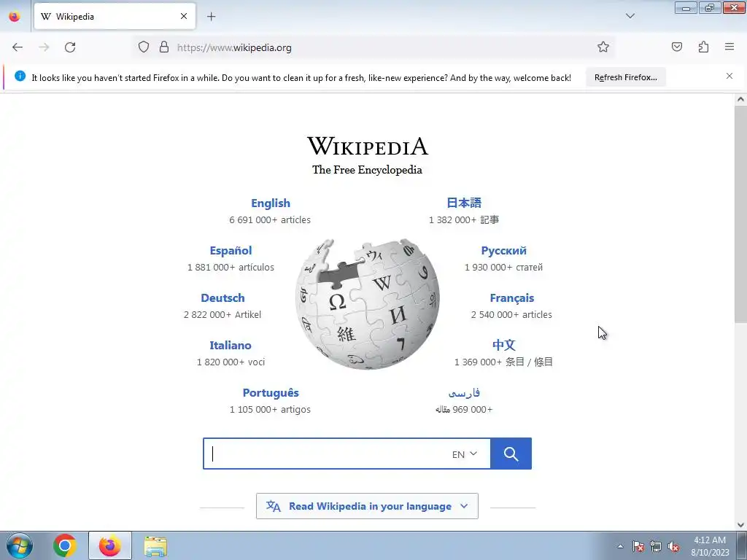Open a new tab with the plus icon

211,17
